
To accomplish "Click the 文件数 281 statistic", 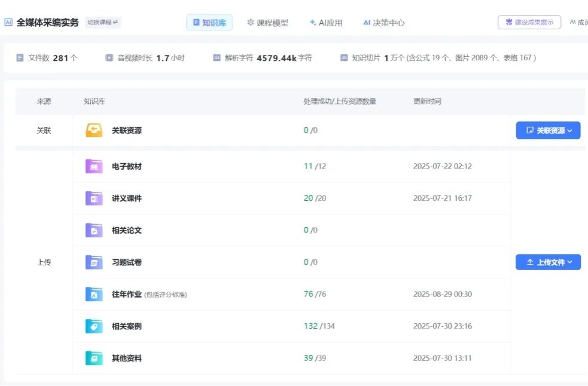I will click(47, 58).
